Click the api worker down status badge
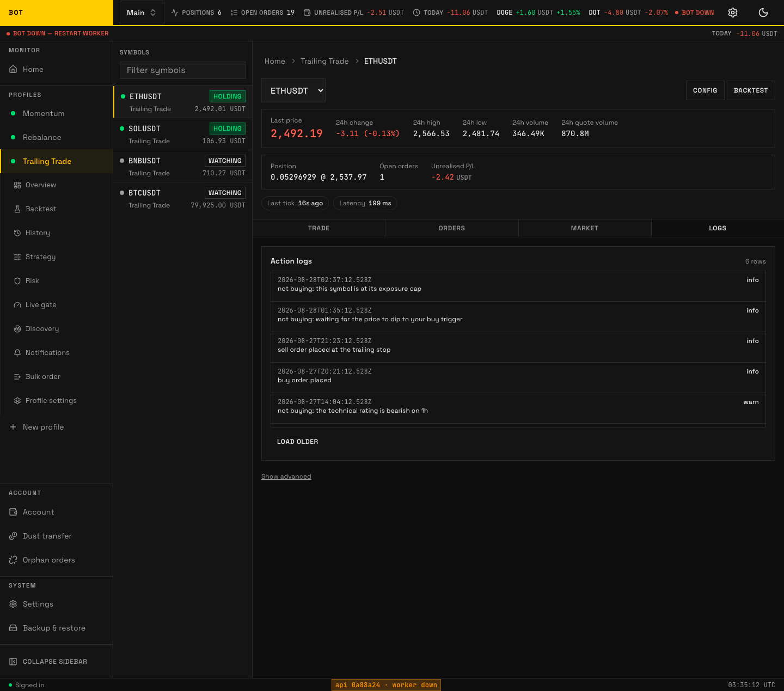784x691 pixels. (x=386, y=685)
